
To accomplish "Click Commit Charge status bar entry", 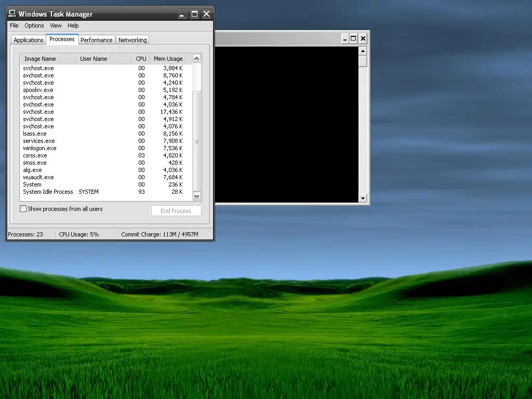I will pyautogui.click(x=160, y=234).
